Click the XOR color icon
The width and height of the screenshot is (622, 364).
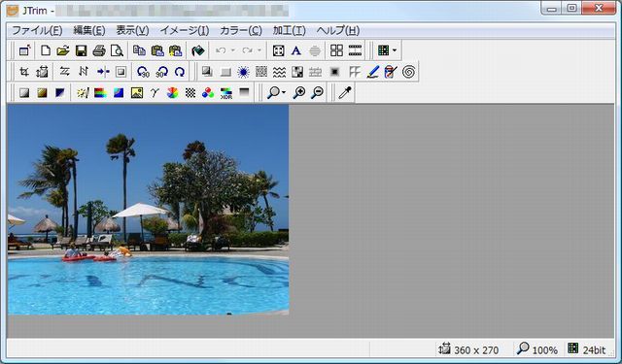(226, 92)
